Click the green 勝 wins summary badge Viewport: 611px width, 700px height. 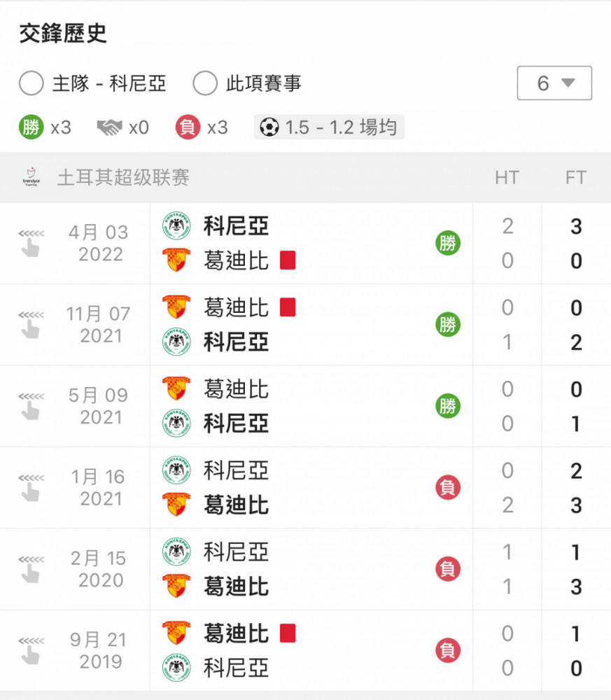point(31,127)
